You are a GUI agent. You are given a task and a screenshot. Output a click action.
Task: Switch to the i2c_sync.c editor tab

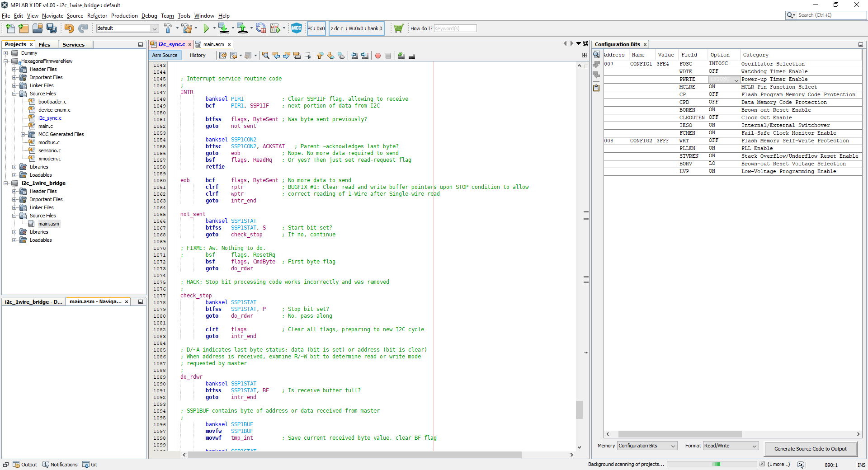coord(171,44)
